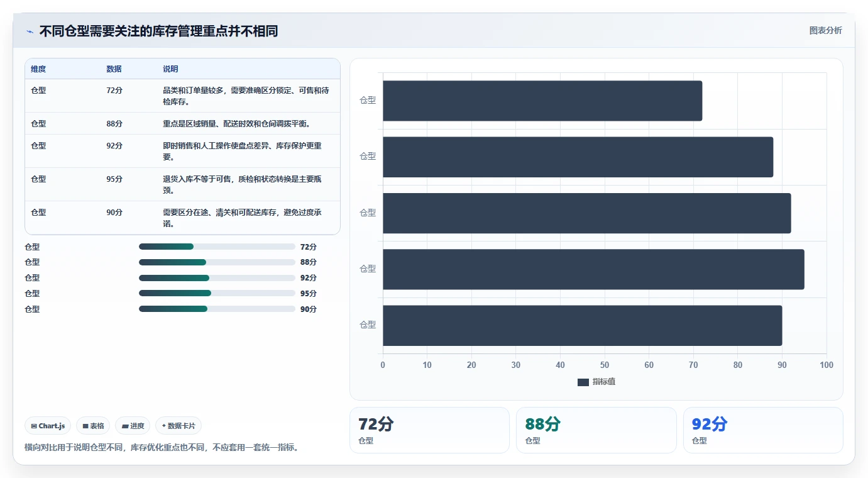Click the 95分 progress bar

point(217,293)
